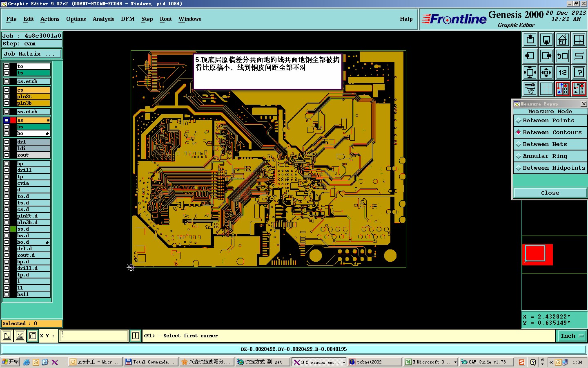The height and width of the screenshot is (368, 588).
Task: Switch to CAM_Guide v1.73 taskbar button
Action: click(x=486, y=362)
